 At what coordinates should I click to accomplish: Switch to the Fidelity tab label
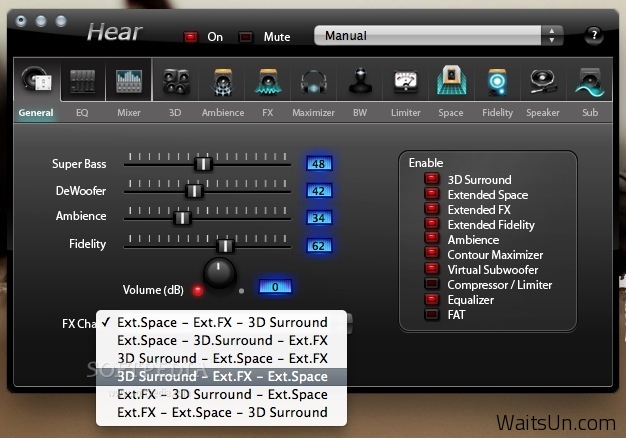coord(497,113)
